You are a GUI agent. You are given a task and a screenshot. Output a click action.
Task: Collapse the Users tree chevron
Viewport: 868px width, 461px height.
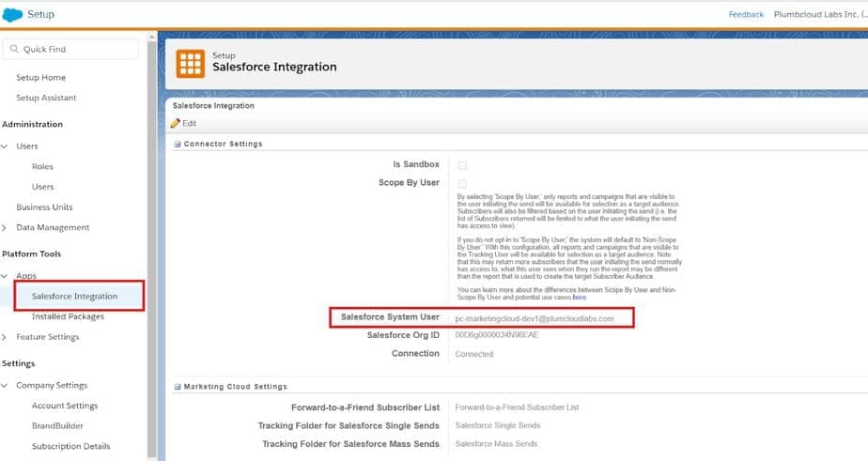pos(5,146)
